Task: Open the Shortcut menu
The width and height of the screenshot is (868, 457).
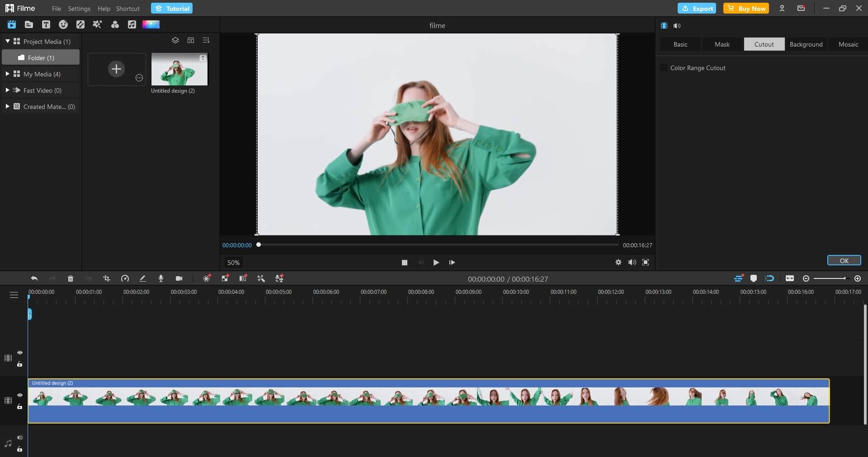Action: tap(128, 9)
